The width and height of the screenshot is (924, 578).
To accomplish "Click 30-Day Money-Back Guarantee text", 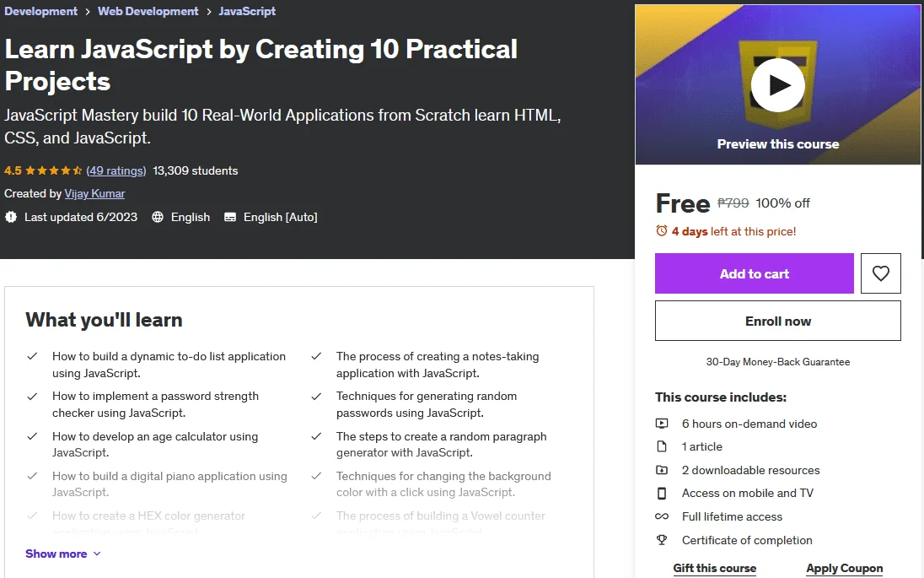I will pos(778,361).
